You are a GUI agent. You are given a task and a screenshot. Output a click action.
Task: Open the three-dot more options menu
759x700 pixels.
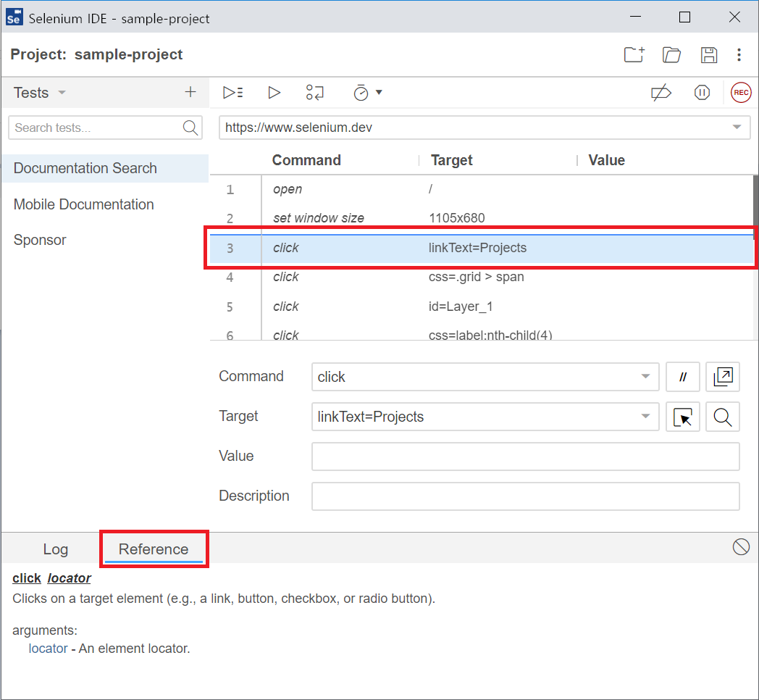[x=739, y=55]
